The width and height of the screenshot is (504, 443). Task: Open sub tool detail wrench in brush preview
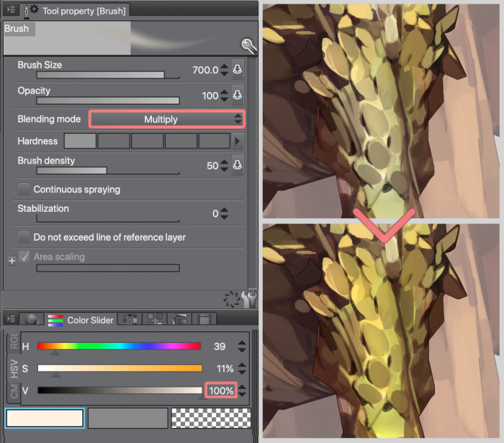pos(248,46)
